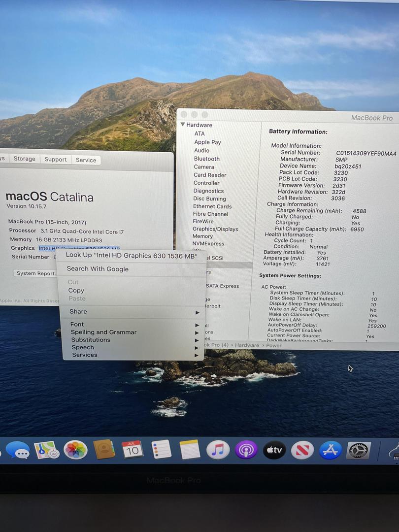The width and height of the screenshot is (399, 532).
Task: Select Diagnostics in the sidebar
Action: (208, 191)
